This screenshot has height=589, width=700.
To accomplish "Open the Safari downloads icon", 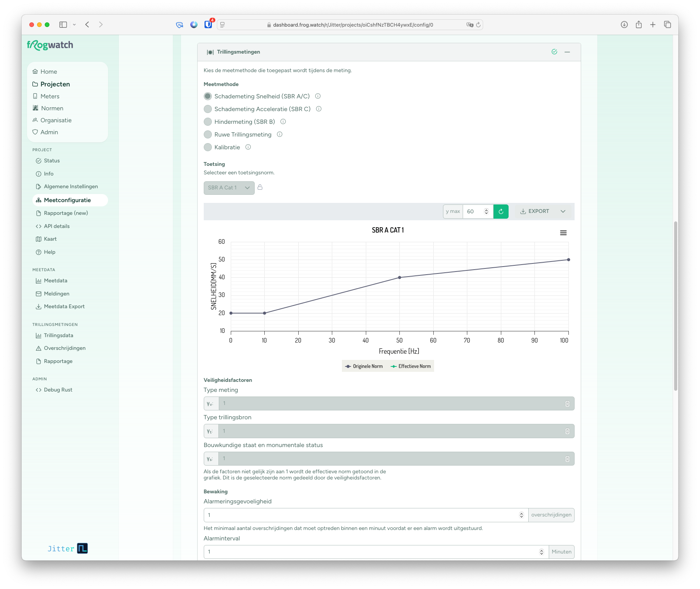I will coord(624,25).
